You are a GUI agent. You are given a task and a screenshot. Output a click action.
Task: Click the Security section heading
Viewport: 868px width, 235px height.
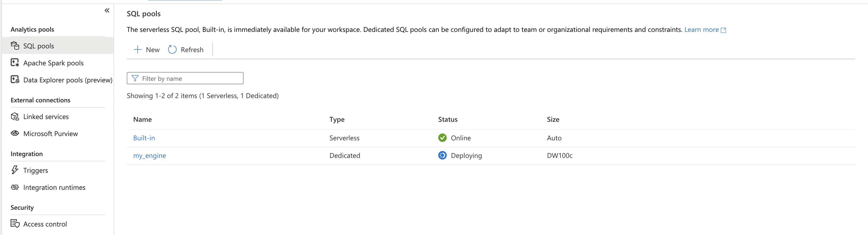coord(22,207)
